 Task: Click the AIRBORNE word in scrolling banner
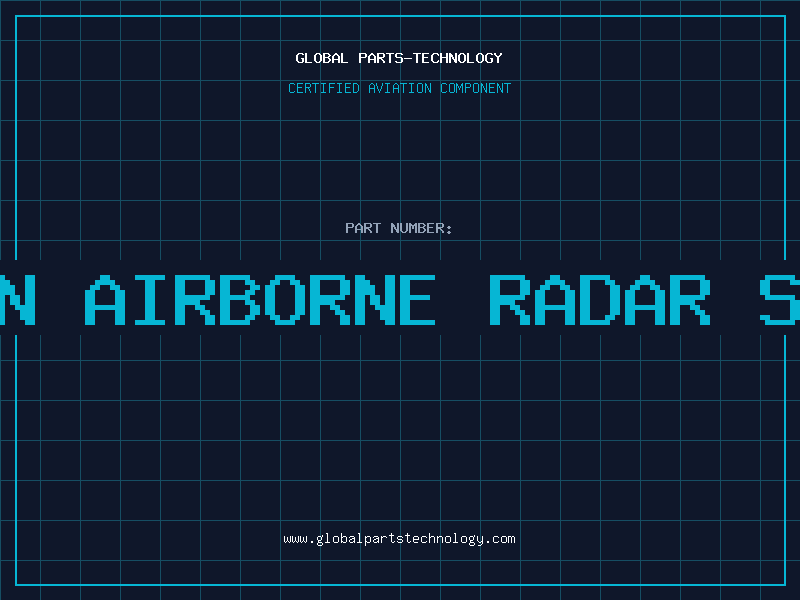click(260, 300)
